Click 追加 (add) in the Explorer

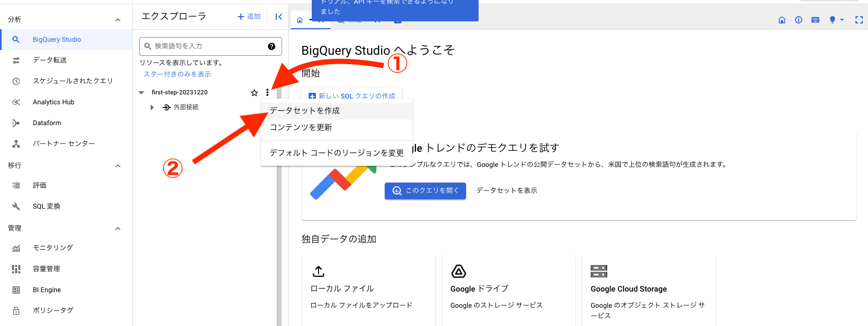249,17
